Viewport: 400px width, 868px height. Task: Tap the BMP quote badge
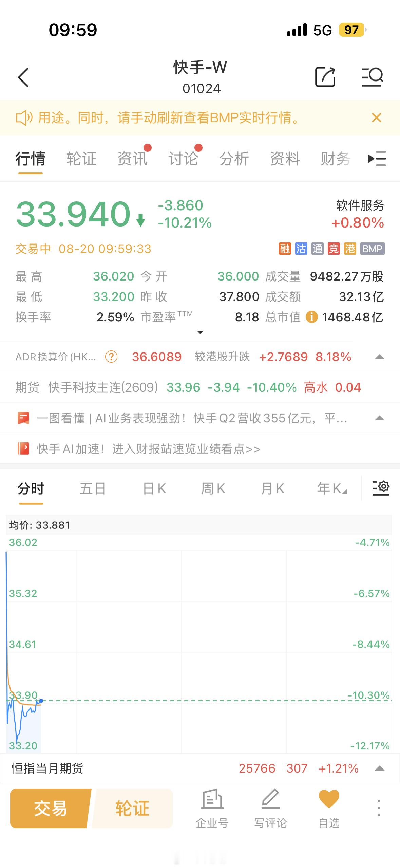coord(372,249)
